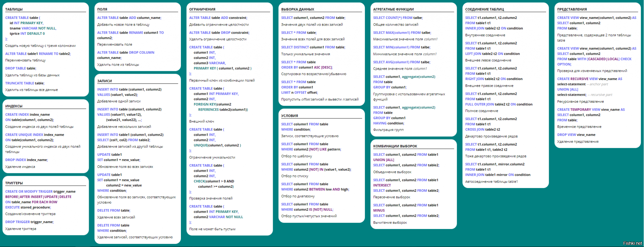Select the INTERSECT keyword in combinations
Screen dimensions: 644x247
(x=382, y=185)
